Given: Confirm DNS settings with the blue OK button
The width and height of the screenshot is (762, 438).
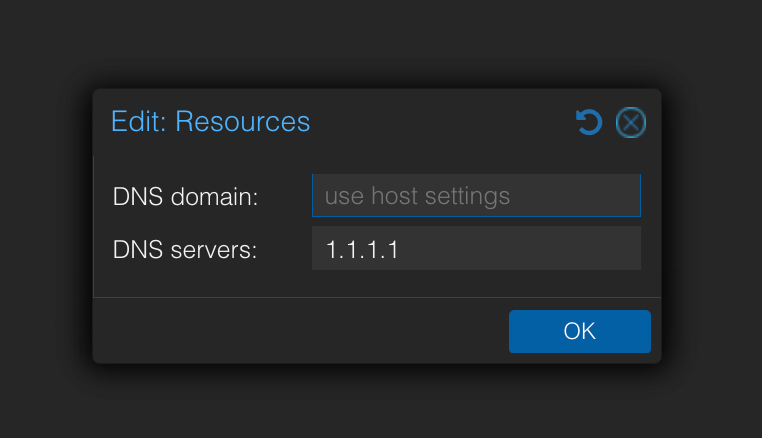Looking at the screenshot, I should (579, 331).
